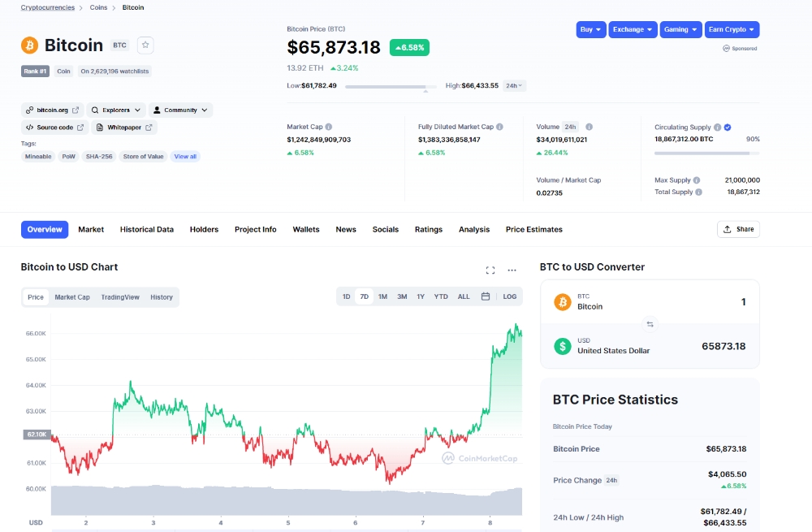Set chart range to 7D
Screen dimensions: 812x532
coord(364,296)
